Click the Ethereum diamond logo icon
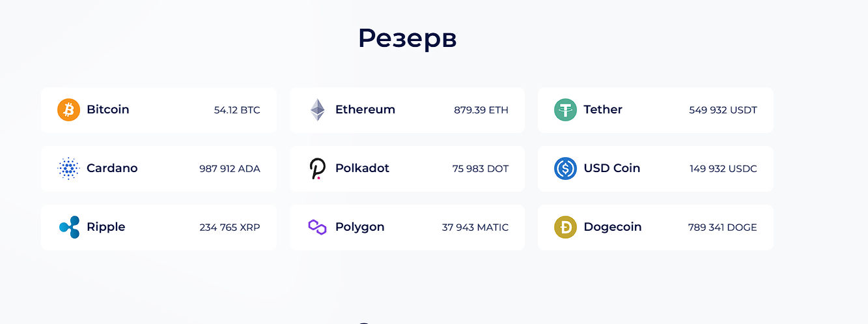 pos(317,110)
